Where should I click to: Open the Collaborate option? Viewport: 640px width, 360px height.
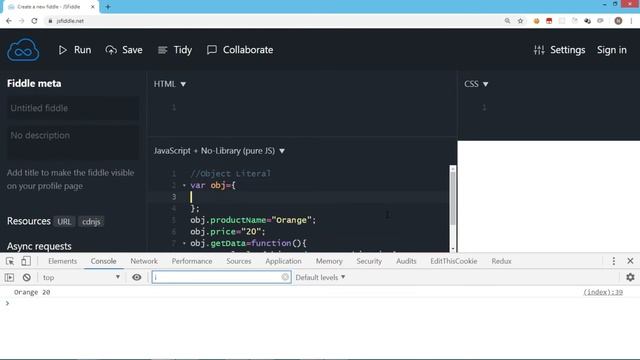[240, 50]
